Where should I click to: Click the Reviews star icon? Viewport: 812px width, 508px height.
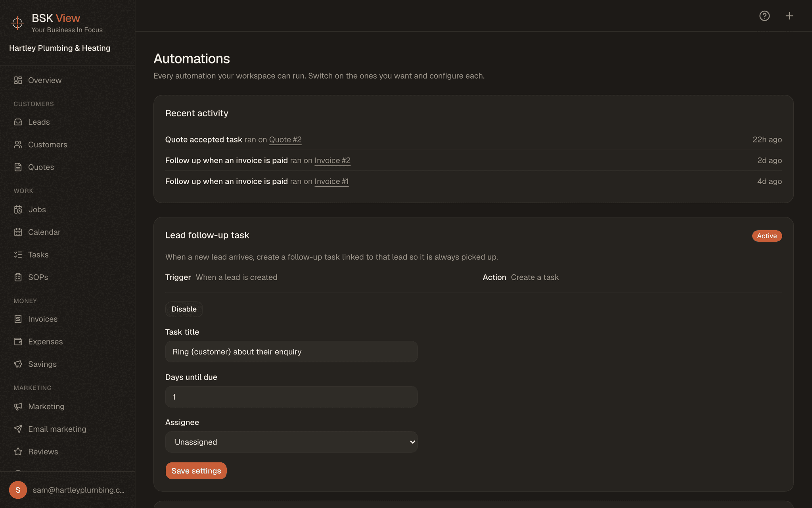pyautogui.click(x=18, y=452)
